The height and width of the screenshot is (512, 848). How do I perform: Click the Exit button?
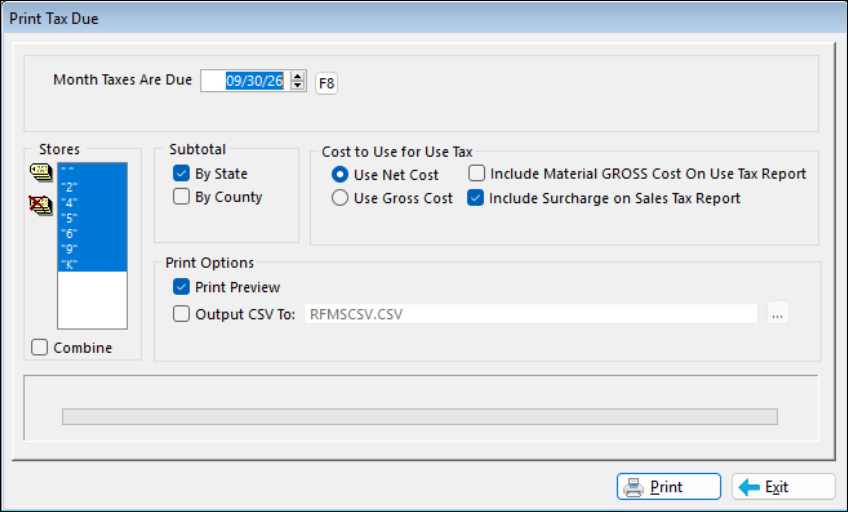[x=784, y=487]
